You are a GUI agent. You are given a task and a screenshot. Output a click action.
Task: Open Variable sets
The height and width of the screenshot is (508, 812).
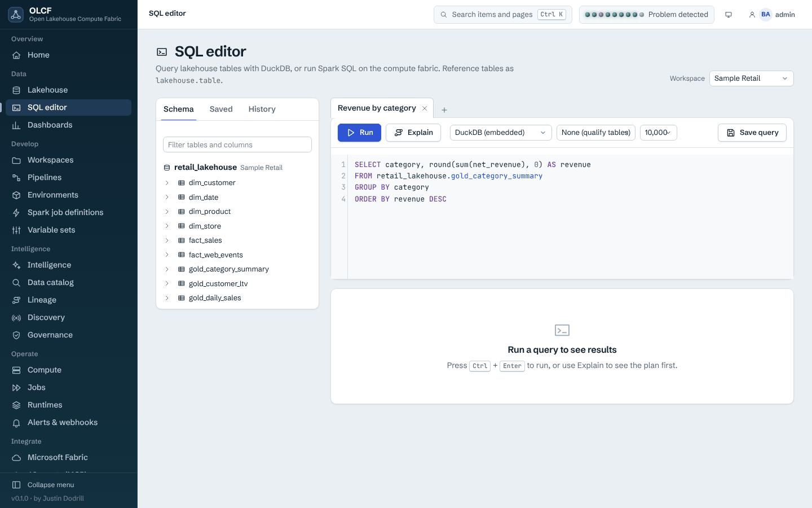68,230
